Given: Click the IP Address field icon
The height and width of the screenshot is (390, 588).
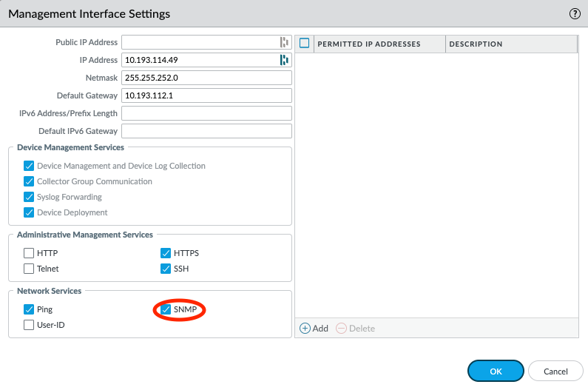Looking at the screenshot, I should pos(283,60).
